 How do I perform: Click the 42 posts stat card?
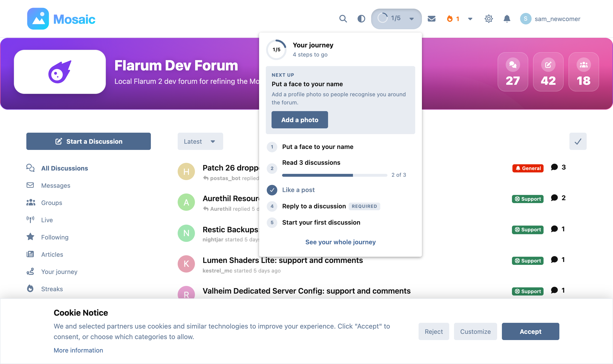point(548,72)
